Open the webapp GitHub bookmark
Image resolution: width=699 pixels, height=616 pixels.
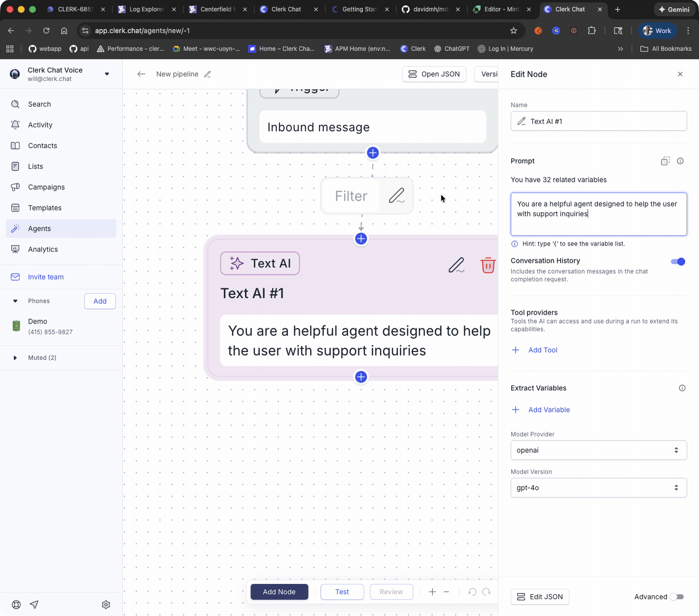(45, 49)
